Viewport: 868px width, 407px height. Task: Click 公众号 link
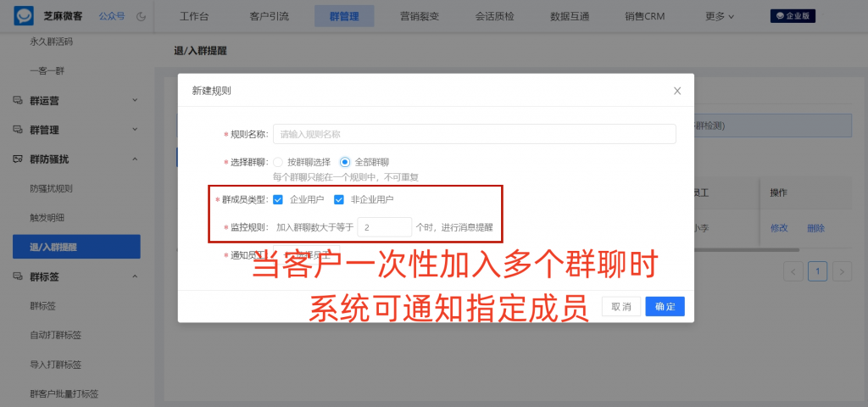pos(112,16)
